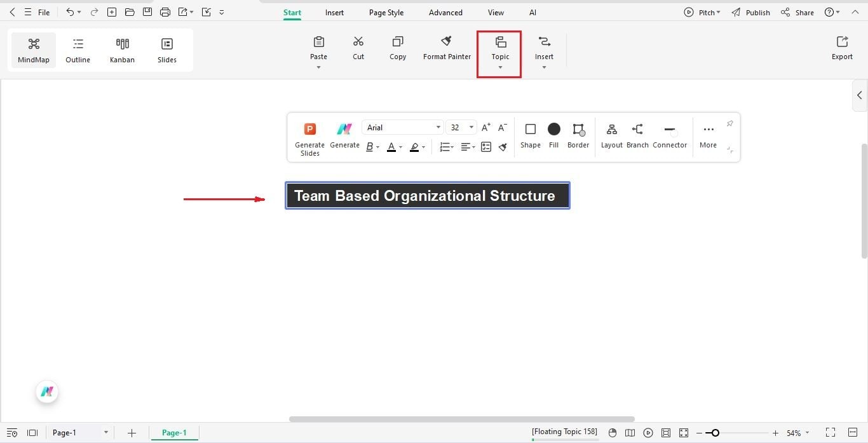Click the Share button
868x443 pixels.
pos(797,12)
